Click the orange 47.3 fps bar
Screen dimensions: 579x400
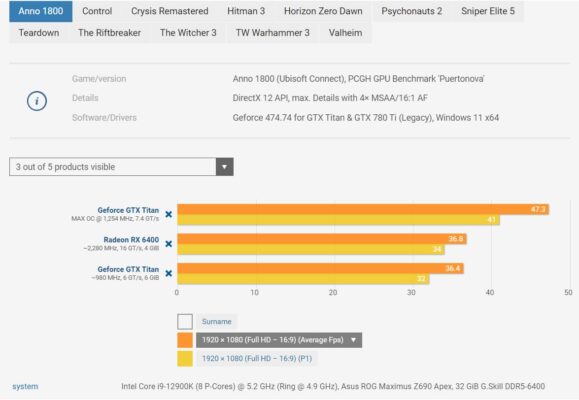[363, 209]
